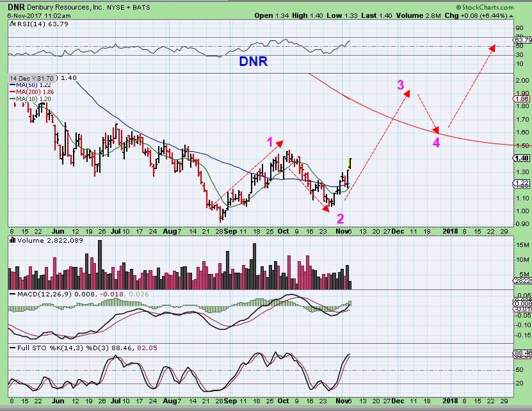
Task: Click the magenta wave label 3
Action: coord(400,85)
